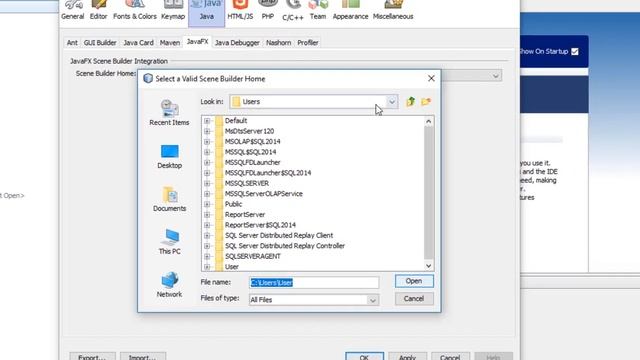Go to Documents location in file chooser
Screen dimensions: 640x360
[x=169, y=199]
